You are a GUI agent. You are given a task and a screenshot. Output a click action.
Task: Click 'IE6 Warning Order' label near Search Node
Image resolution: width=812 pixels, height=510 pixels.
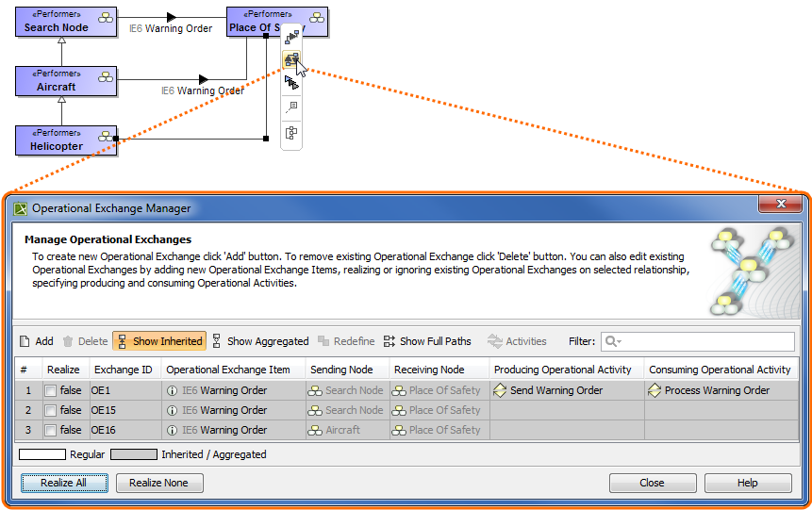coord(171,28)
